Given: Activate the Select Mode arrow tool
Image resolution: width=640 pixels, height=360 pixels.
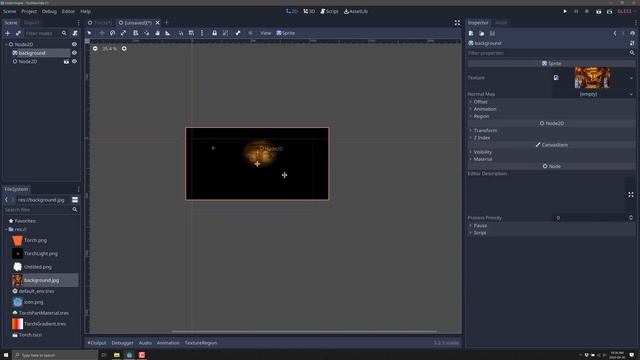Looking at the screenshot, I should (89, 33).
